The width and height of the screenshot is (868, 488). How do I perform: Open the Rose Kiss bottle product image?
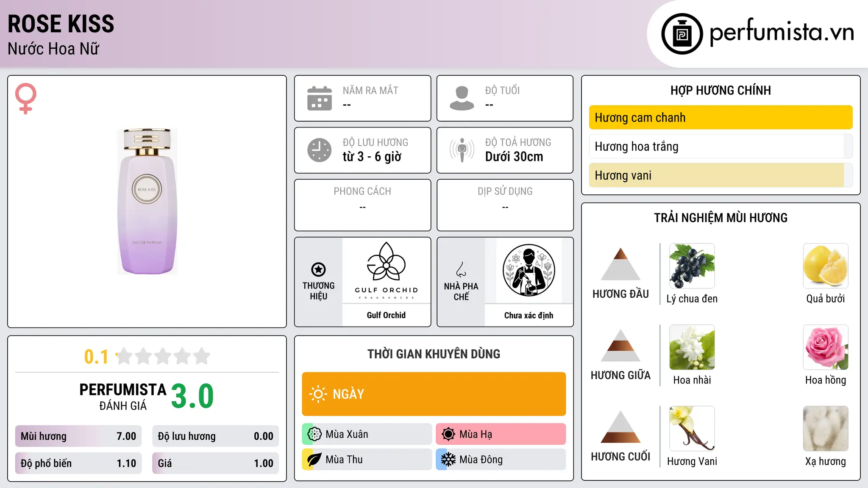[147, 201]
